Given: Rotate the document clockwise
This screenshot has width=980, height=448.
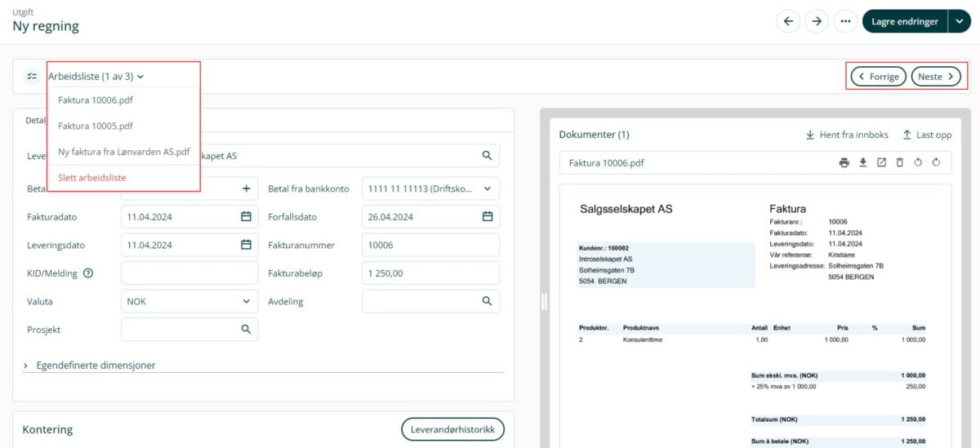Looking at the screenshot, I should pos(936,162).
